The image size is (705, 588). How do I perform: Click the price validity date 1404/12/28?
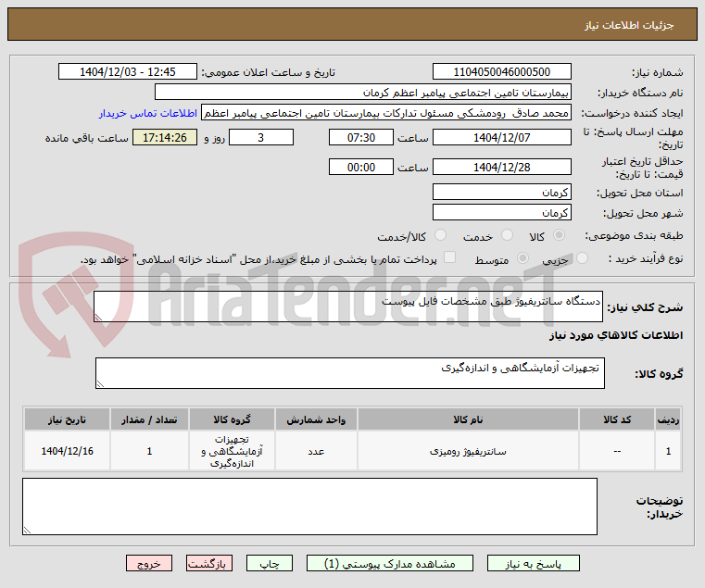point(502,167)
